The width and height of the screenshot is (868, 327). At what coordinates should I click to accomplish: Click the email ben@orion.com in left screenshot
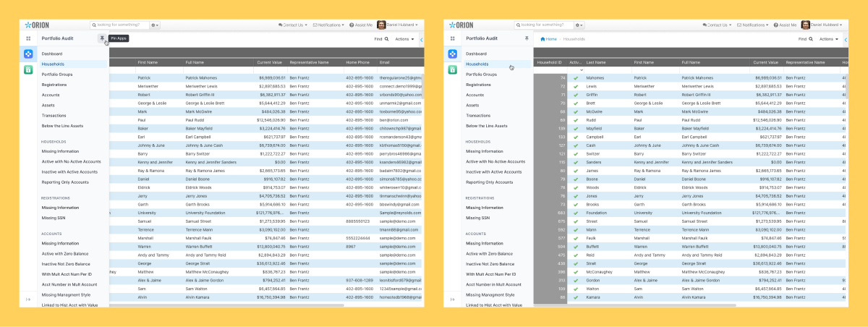(x=391, y=119)
